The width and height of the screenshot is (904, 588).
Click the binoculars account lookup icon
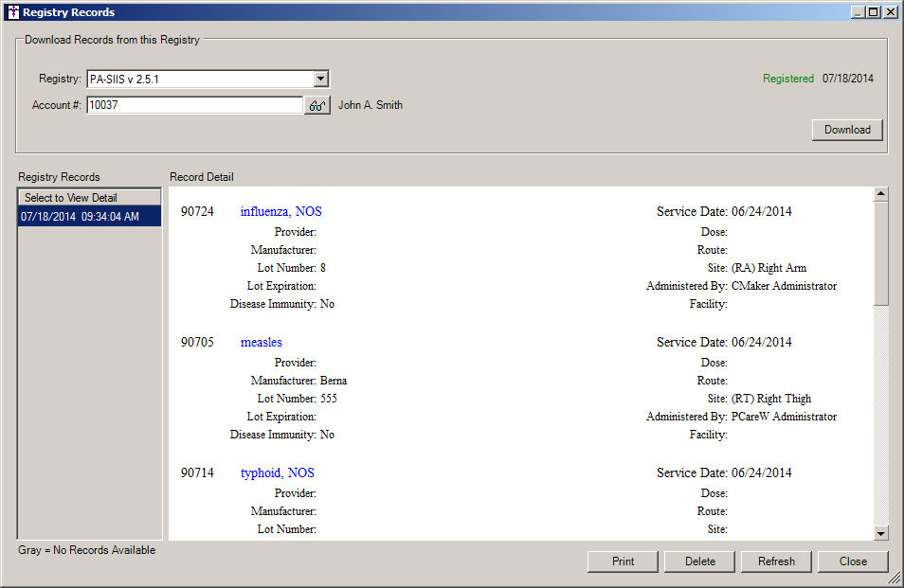coord(316,106)
